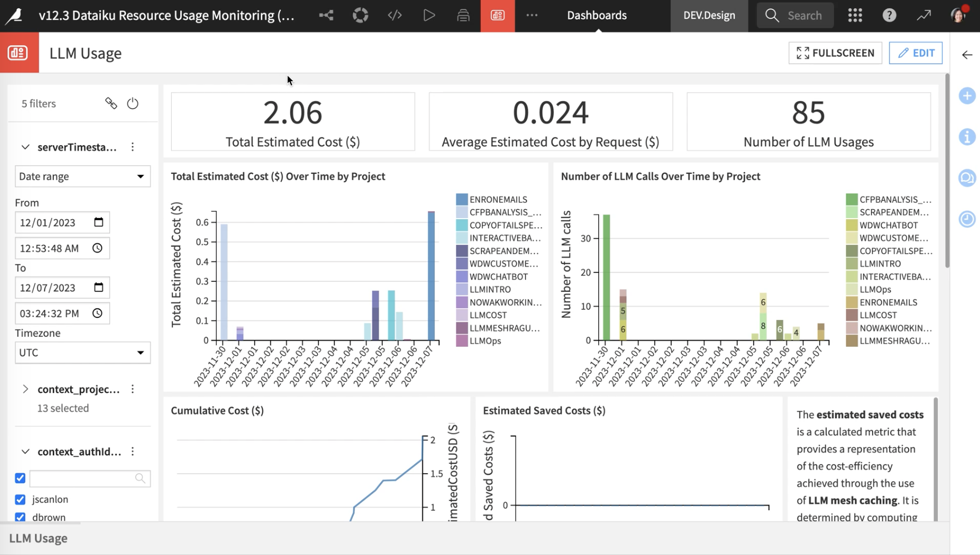This screenshot has height=555, width=980.
Task: Click the From time clock icon
Action: pos(98,248)
